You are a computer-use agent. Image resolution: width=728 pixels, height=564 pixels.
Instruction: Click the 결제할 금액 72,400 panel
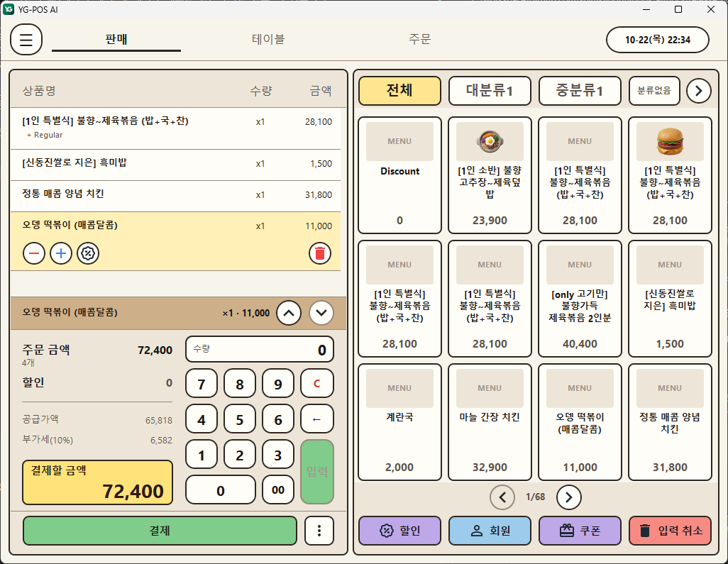pos(97,482)
